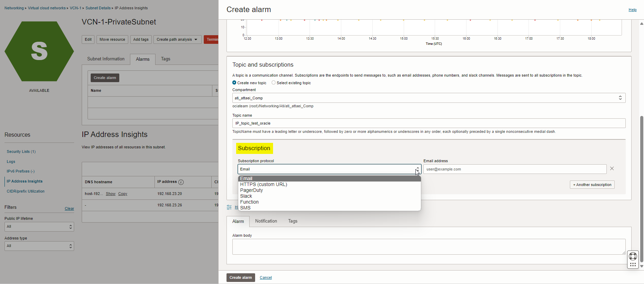Click the info icon beside IP address
644x284 pixels.
(x=181, y=182)
